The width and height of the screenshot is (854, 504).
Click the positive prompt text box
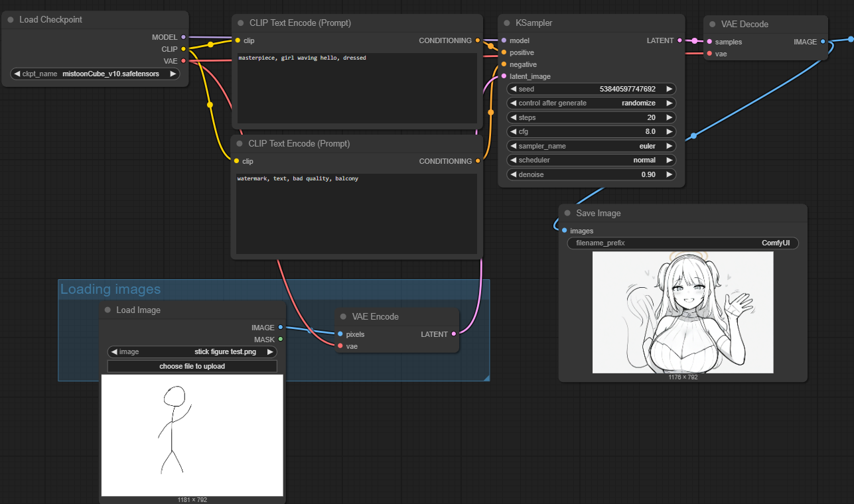coord(357,88)
